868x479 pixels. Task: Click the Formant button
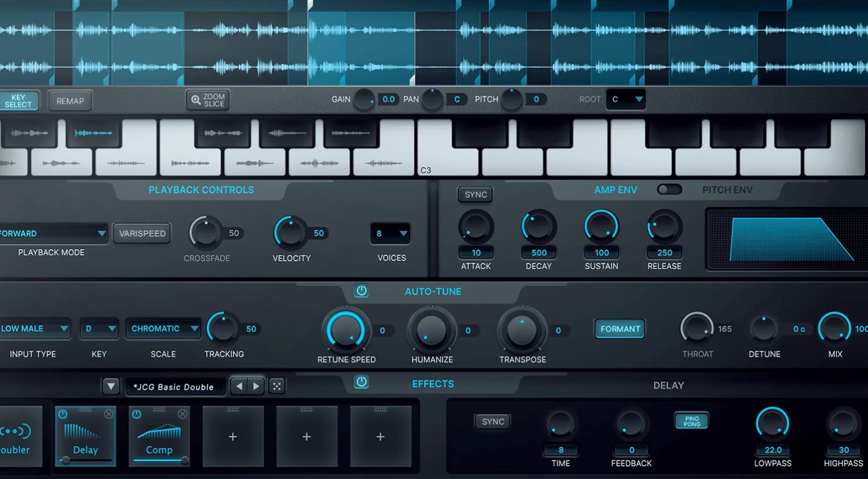coord(620,329)
